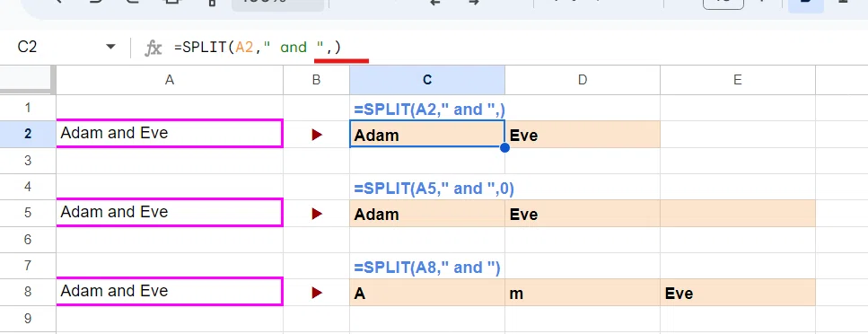Select row 9 header
Screen dimensions: 868x334
click(x=28, y=319)
